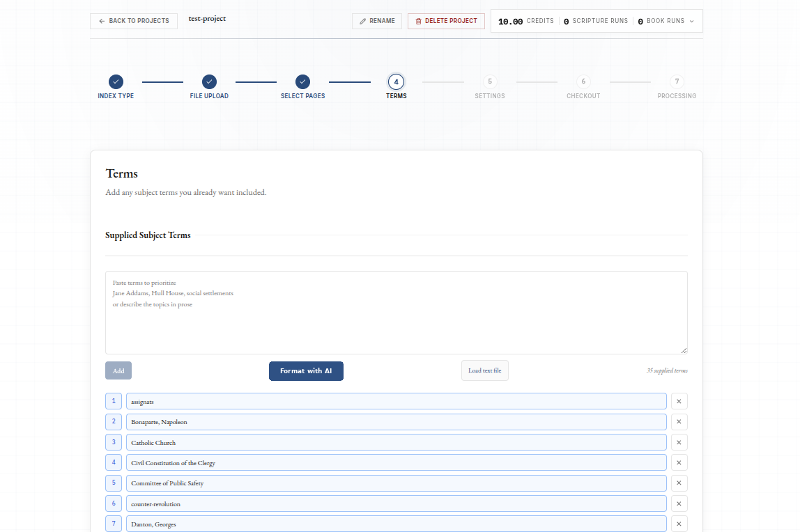This screenshot has width=800, height=532.
Task: Click the test-project title text
Action: tap(207, 19)
